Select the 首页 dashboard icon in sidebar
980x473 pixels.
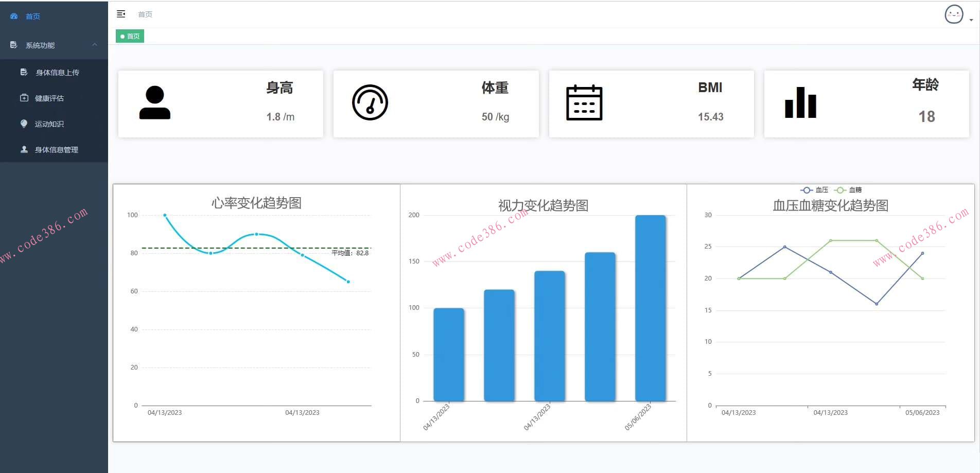click(13, 16)
